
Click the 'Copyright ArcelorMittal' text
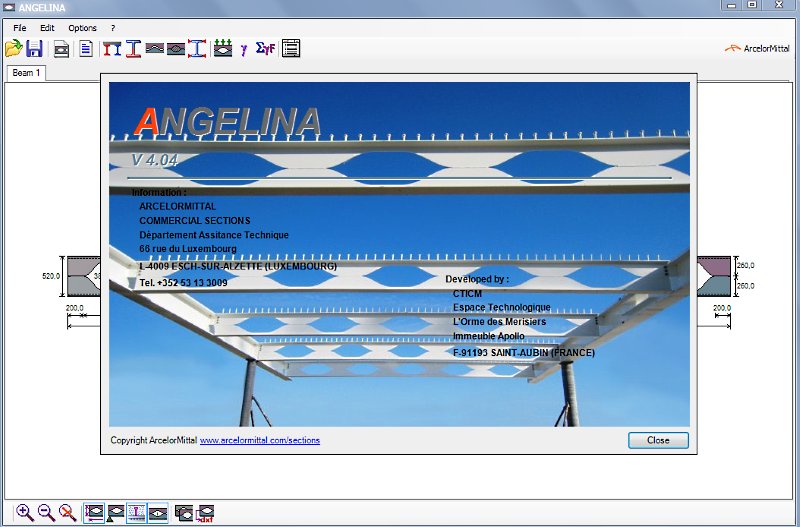click(154, 440)
